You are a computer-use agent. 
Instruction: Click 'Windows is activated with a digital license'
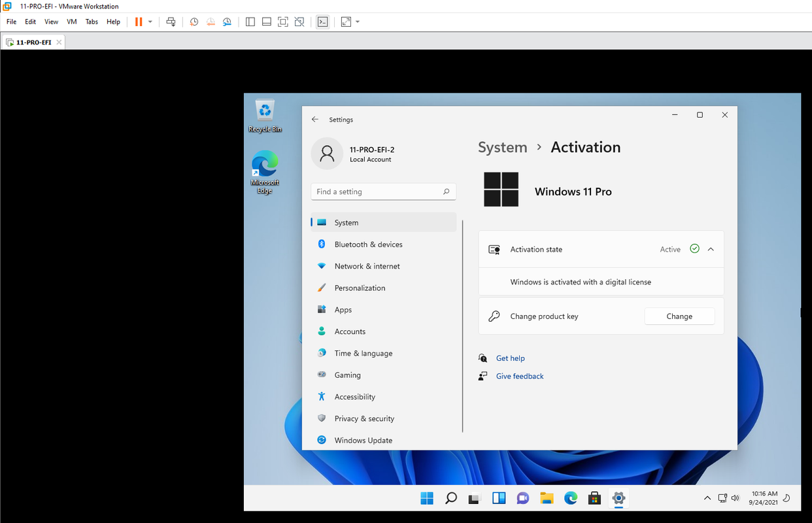pos(581,282)
